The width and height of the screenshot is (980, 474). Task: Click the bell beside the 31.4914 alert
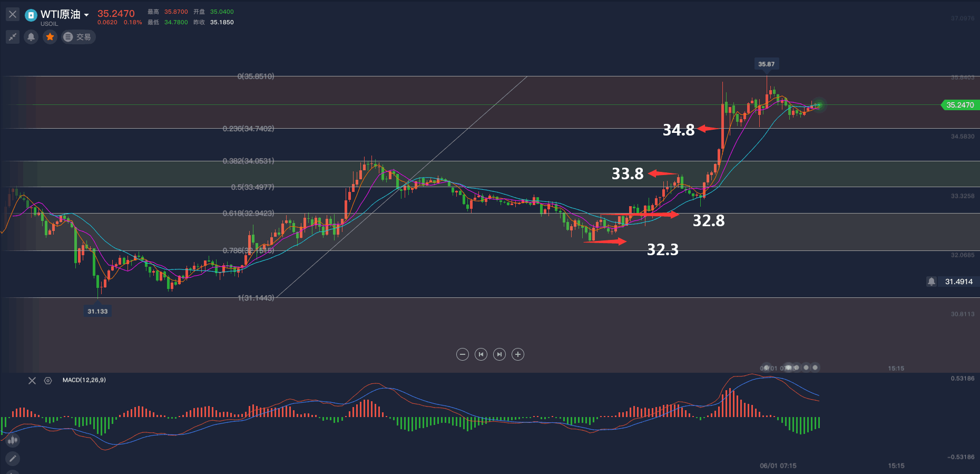point(932,282)
